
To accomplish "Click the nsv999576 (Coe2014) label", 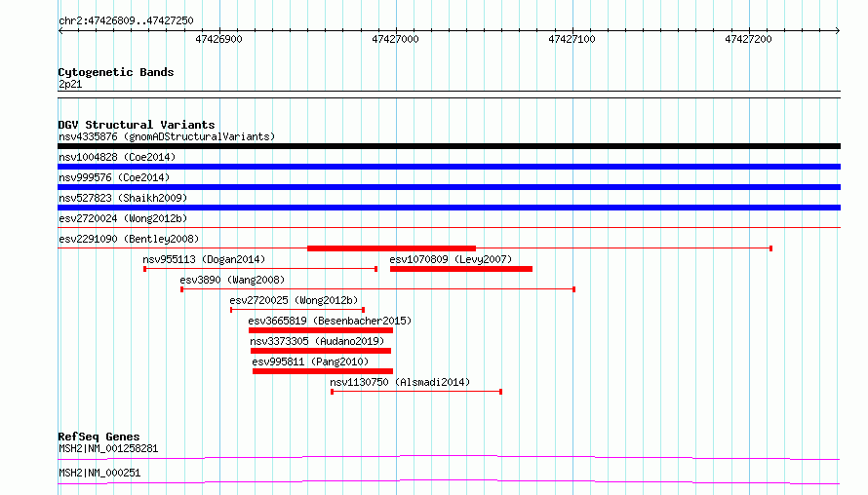I will tap(114, 177).
